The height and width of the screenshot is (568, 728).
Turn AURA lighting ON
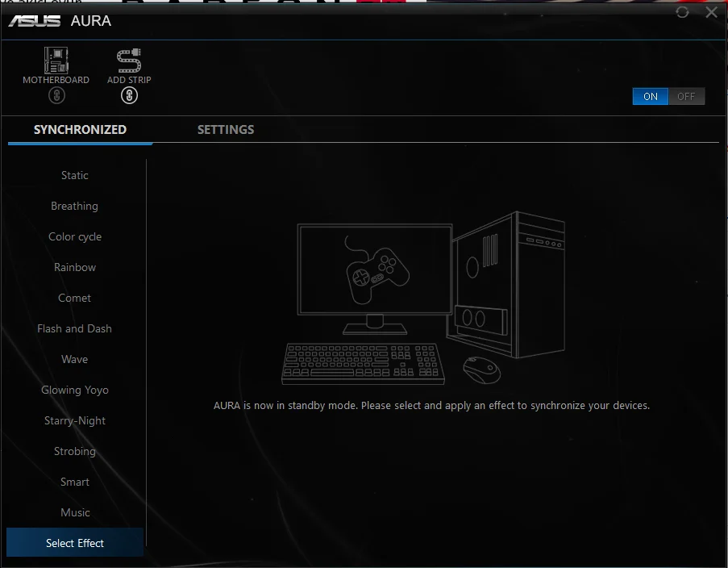pos(650,96)
